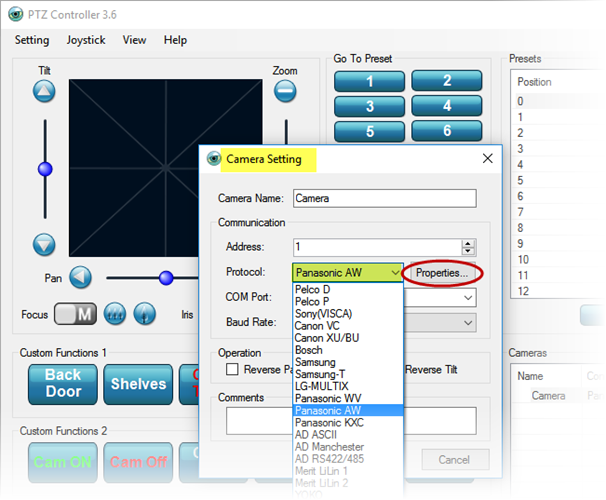
Task: Go to preset 2 button
Action: click(x=447, y=80)
